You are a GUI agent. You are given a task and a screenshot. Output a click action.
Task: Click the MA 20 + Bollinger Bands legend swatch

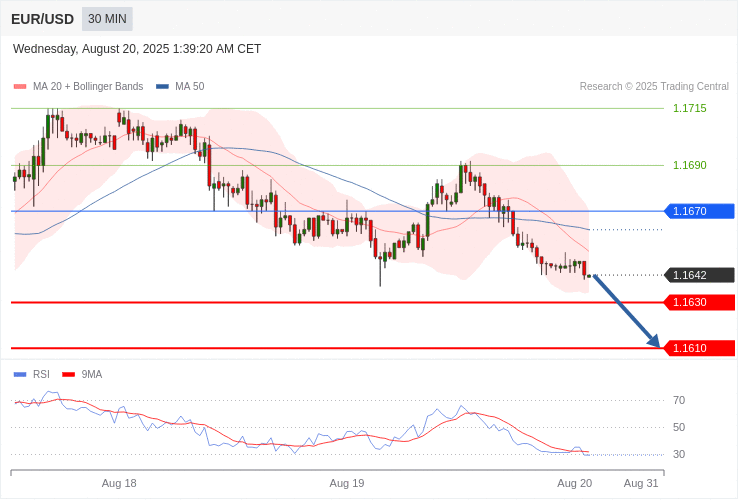[x=20, y=87]
